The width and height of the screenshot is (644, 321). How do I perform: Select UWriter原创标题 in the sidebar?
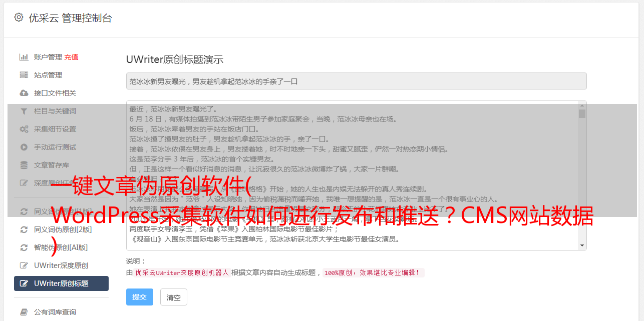pyautogui.click(x=61, y=283)
